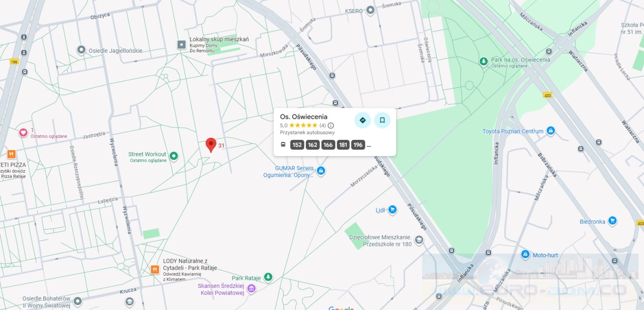Click the Lidl shopping cart marker
The image size is (644, 310).
(392, 210)
